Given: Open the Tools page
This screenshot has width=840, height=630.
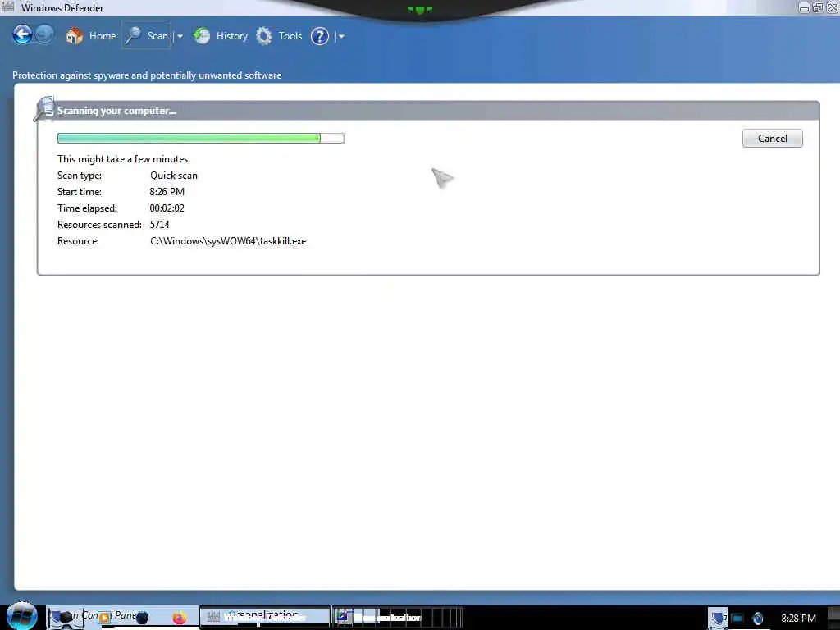Looking at the screenshot, I should pyautogui.click(x=290, y=36).
